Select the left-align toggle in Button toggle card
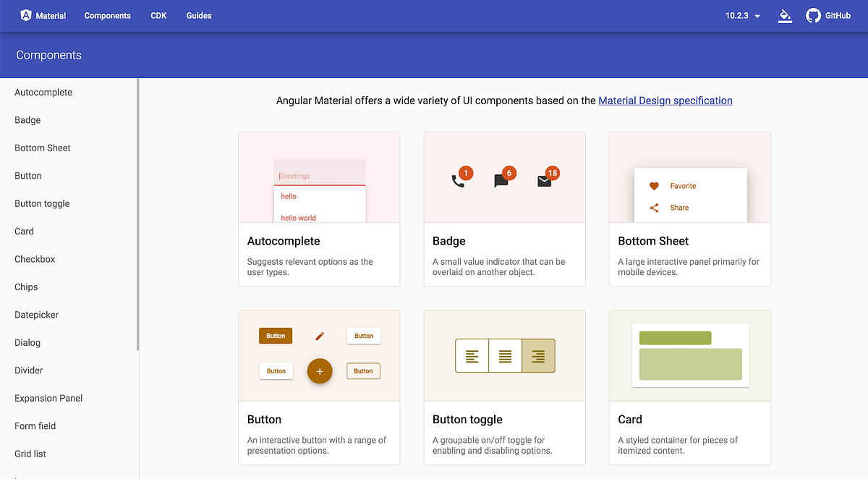This screenshot has height=479, width=868. pos(472,356)
